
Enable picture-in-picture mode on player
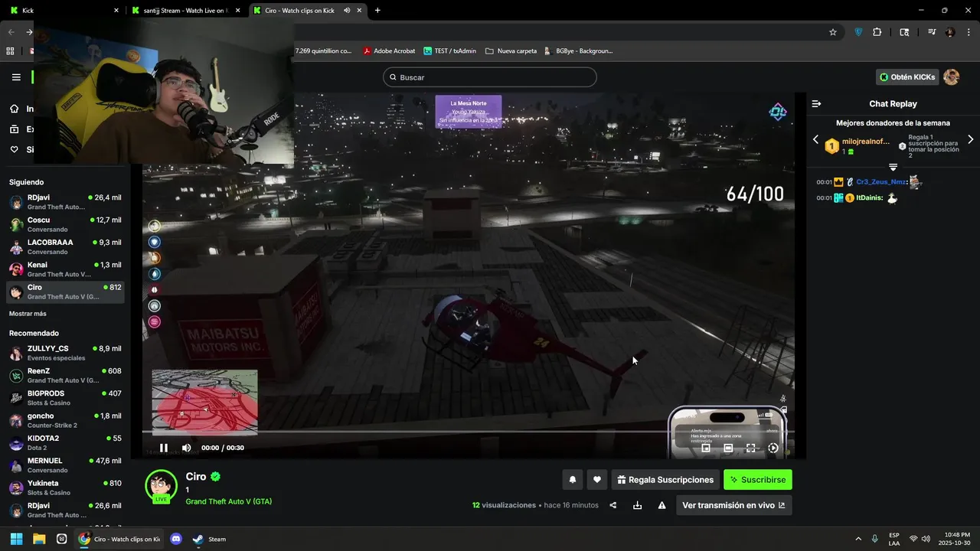coord(706,448)
